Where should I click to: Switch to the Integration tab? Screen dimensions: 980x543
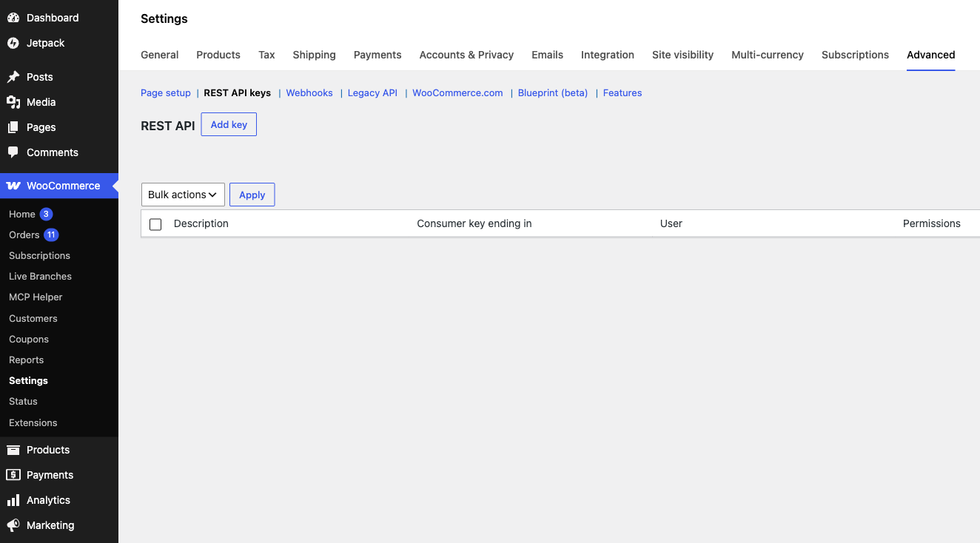pyautogui.click(x=608, y=55)
